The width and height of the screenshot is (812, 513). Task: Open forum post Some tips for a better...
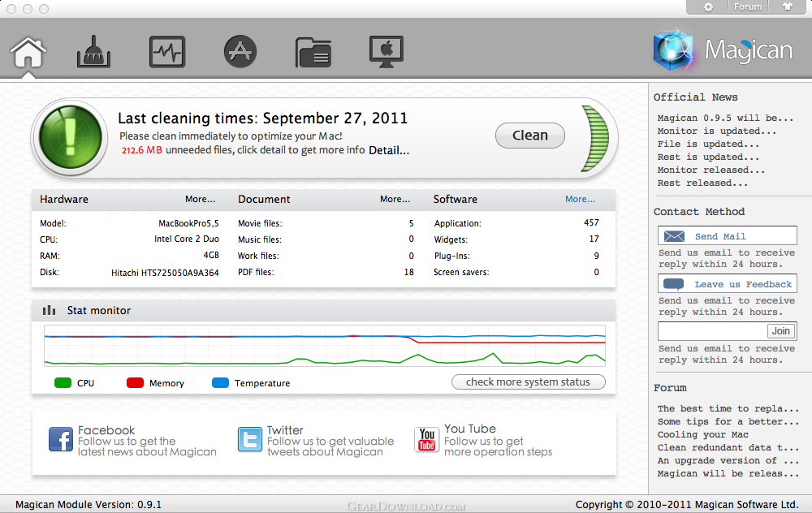click(x=728, y=421)
